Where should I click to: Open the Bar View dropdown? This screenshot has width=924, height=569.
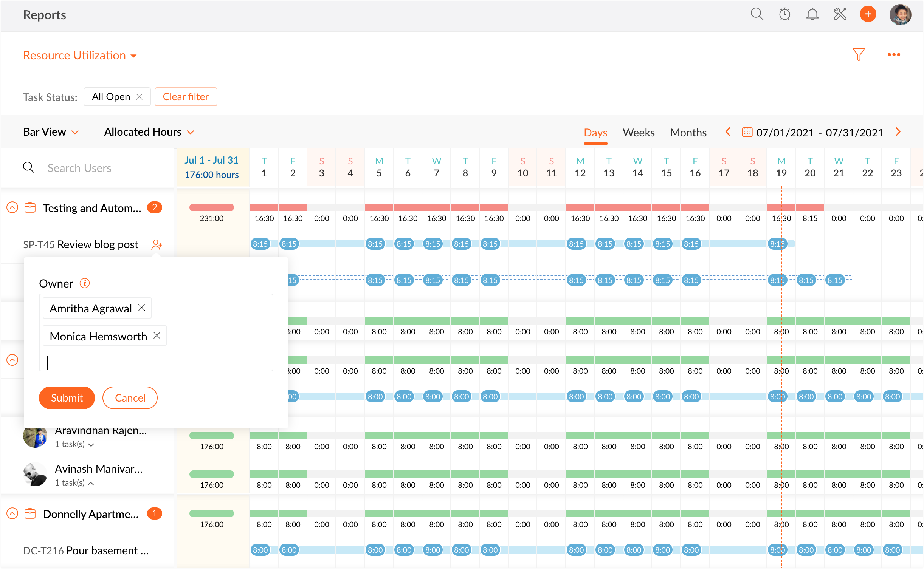pyautogui.click(x=51, y=132)
